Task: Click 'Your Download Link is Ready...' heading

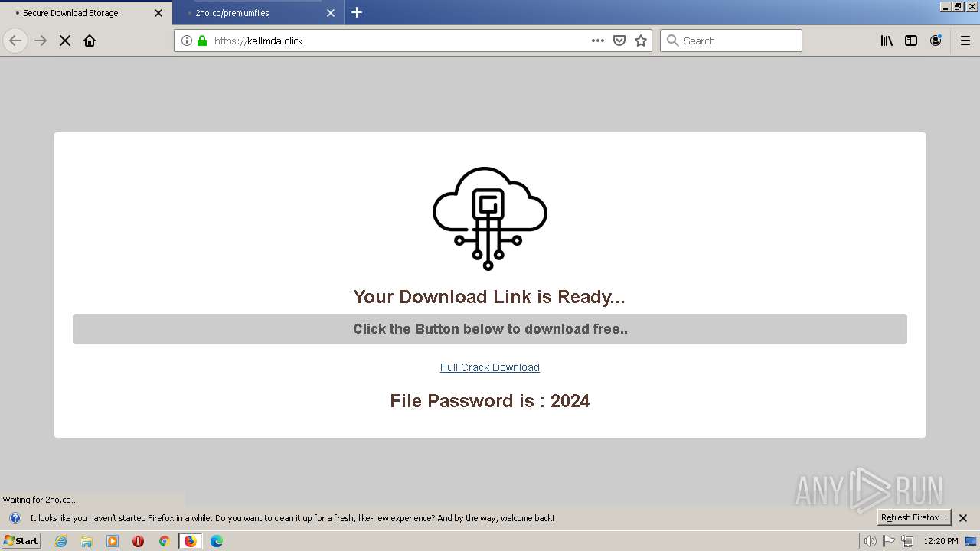Action: coord(489,297)
